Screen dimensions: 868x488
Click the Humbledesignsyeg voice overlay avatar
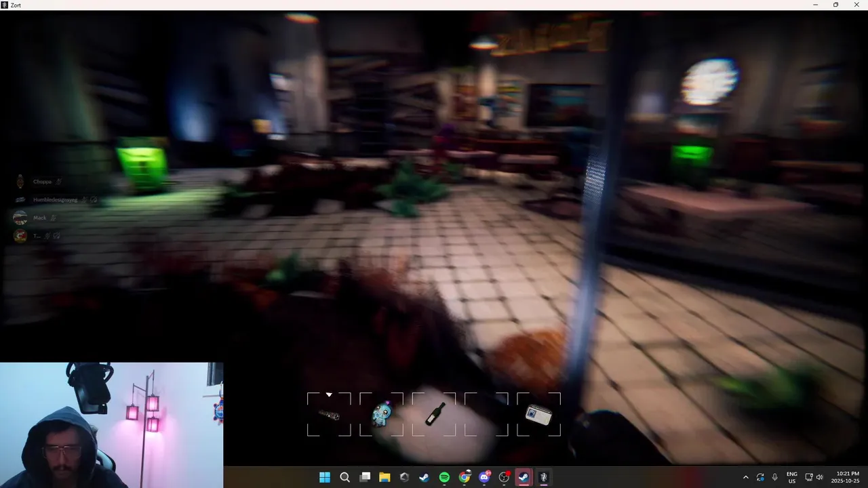[20, 200]
